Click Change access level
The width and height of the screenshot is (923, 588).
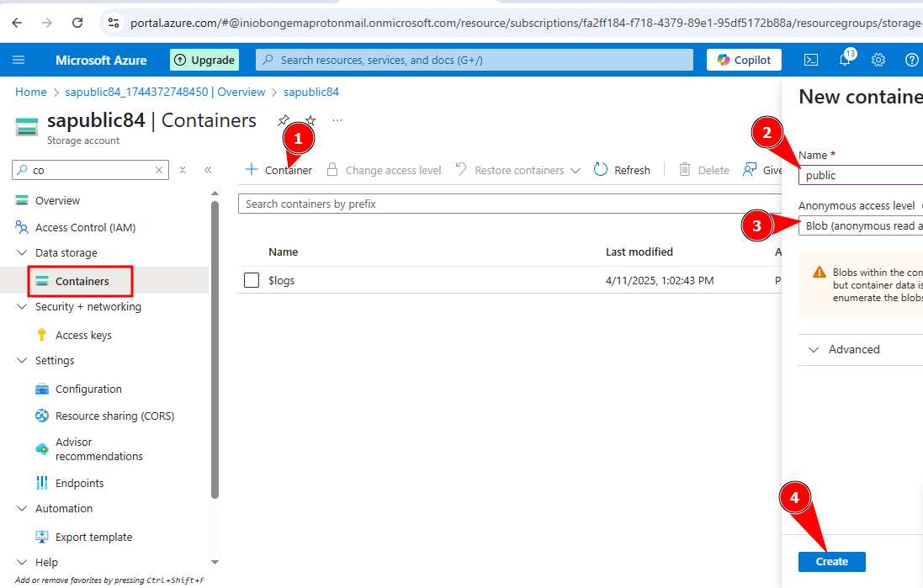click(384, 170)
